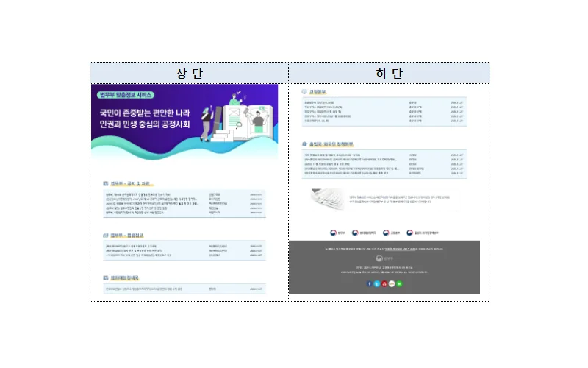Viewport: 588px width, 368px height.
Task: Click the grey 법무부 logo in footer
Action: pos(384,258)
